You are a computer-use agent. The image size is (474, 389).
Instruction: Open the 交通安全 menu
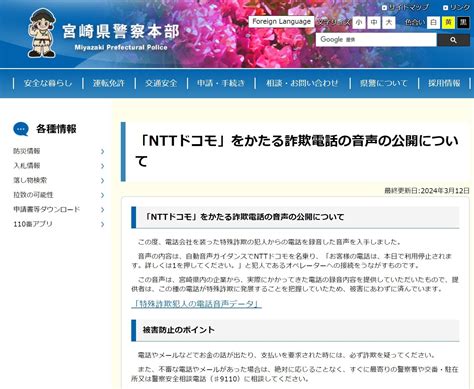click(161, 83)
